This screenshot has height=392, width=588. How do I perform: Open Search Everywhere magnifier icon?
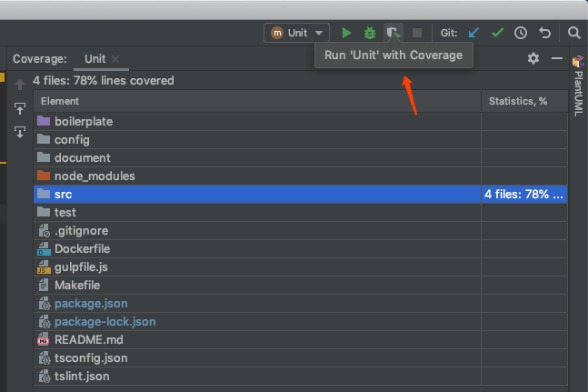pos(573,33)
